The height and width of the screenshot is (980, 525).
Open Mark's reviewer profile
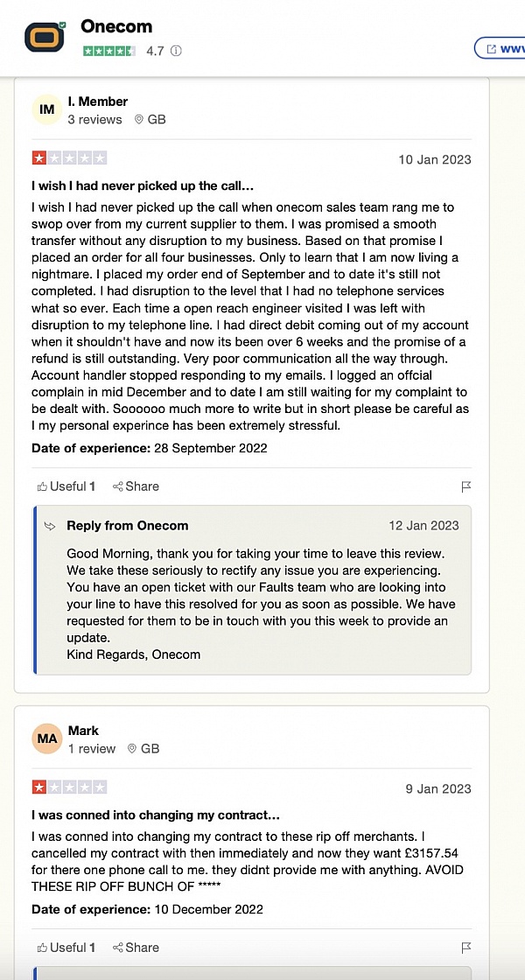click(x=83, y=731)
